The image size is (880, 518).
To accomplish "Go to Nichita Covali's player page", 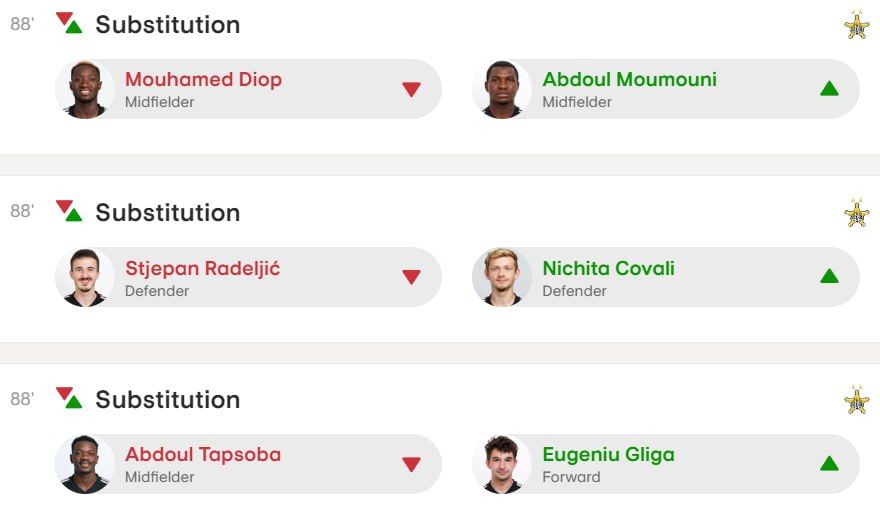I will [608, 268].
